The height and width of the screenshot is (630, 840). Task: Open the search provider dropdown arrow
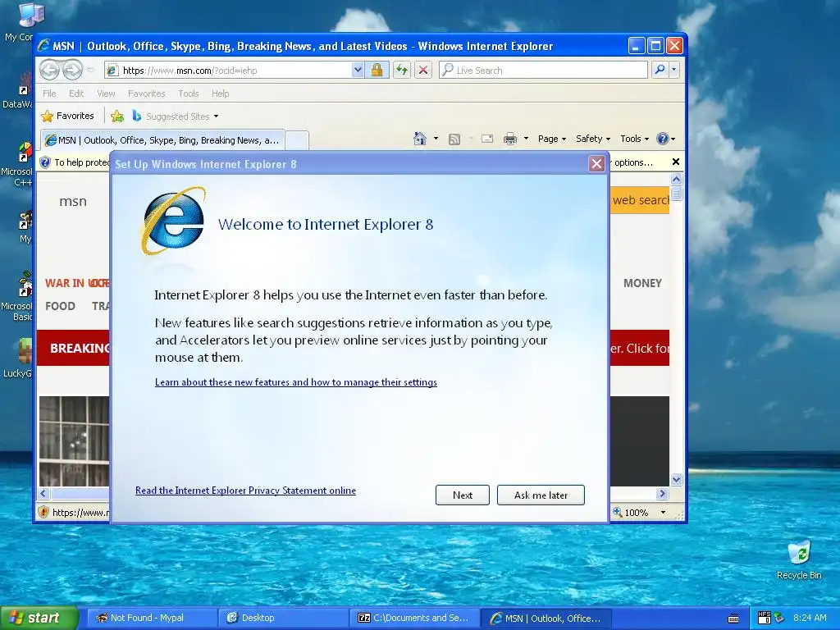[674, 71]
